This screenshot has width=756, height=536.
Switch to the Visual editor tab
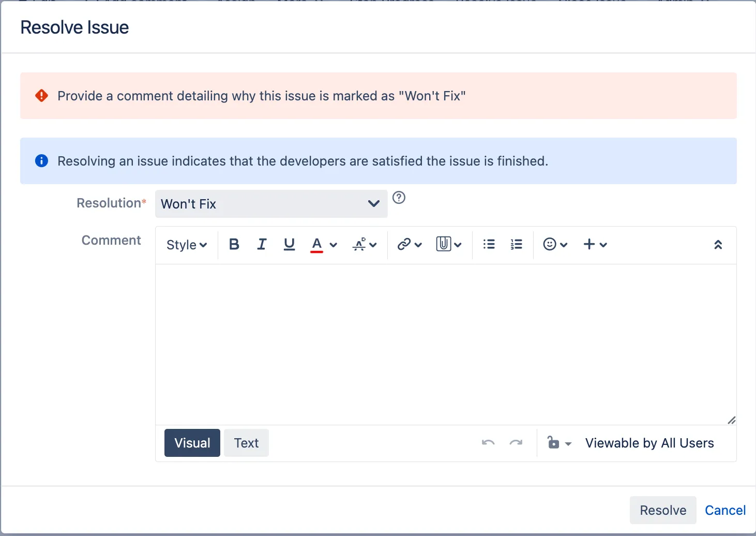(192, 443)
